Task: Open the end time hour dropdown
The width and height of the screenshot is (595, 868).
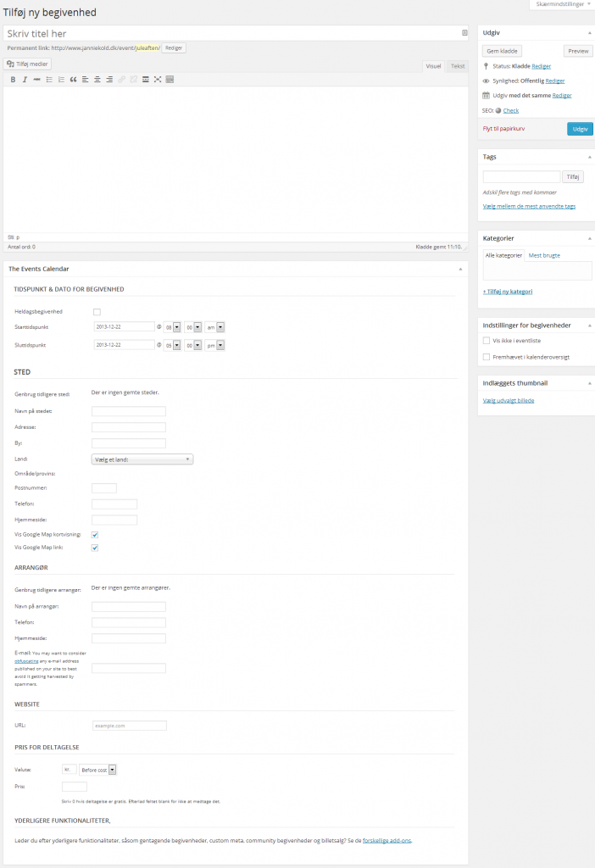Action: [172, 346]
